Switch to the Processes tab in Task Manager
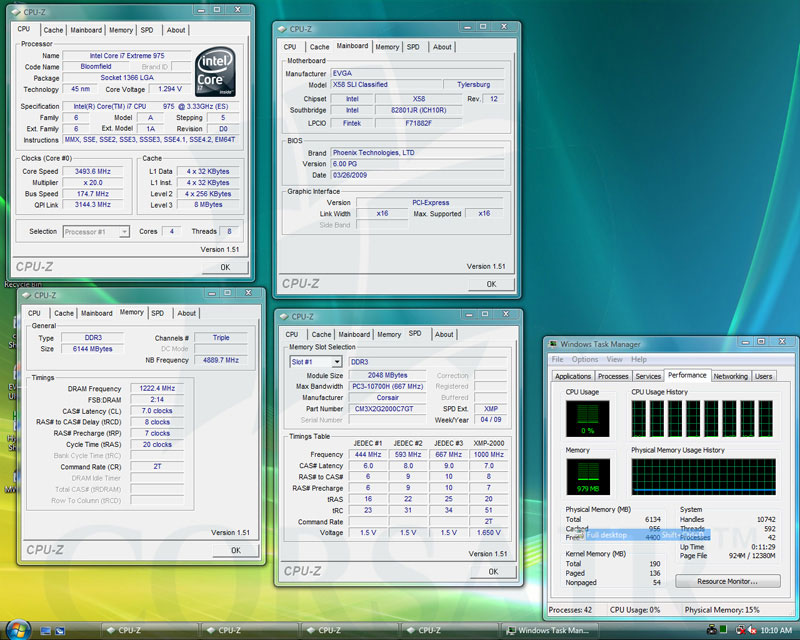The image size is (800, 640). point(613,376)
